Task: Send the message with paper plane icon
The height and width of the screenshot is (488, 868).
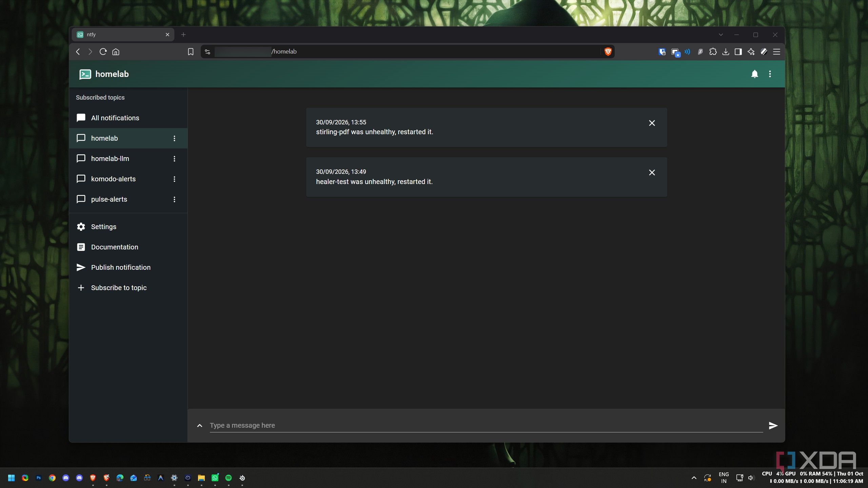Action: [773, 426]
